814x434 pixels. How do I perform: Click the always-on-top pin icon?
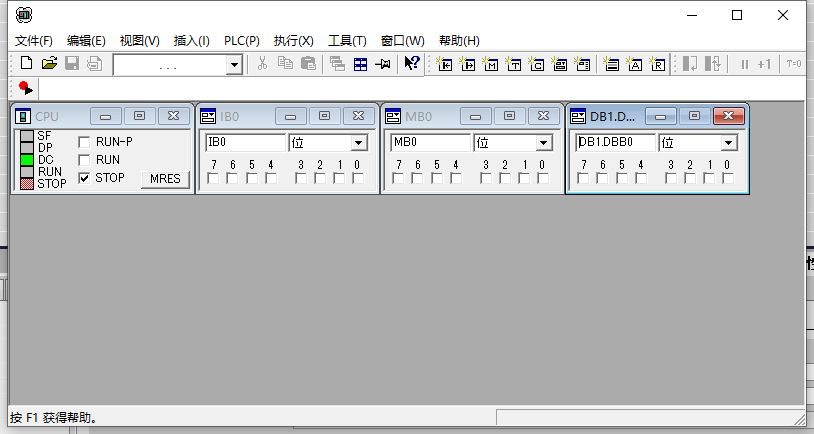[x=383, y=64]
